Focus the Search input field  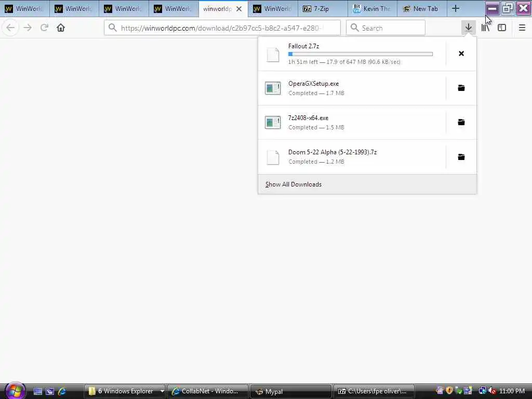pos(386,28)
